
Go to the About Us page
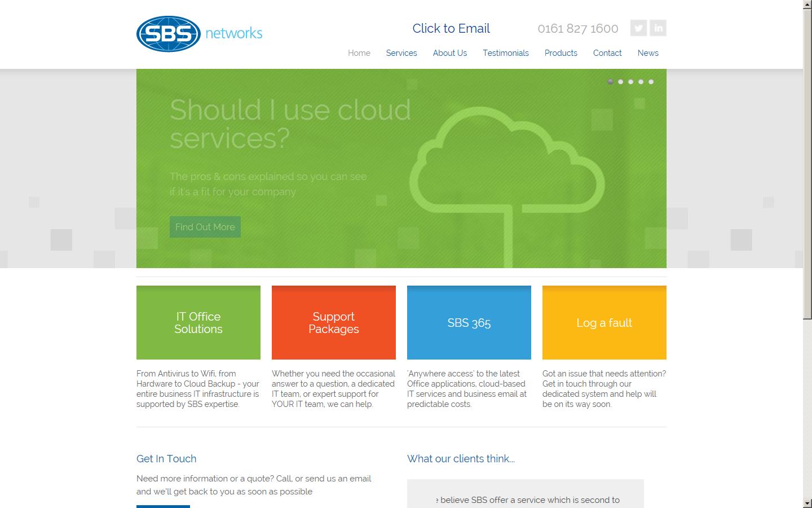coord(449,53)
